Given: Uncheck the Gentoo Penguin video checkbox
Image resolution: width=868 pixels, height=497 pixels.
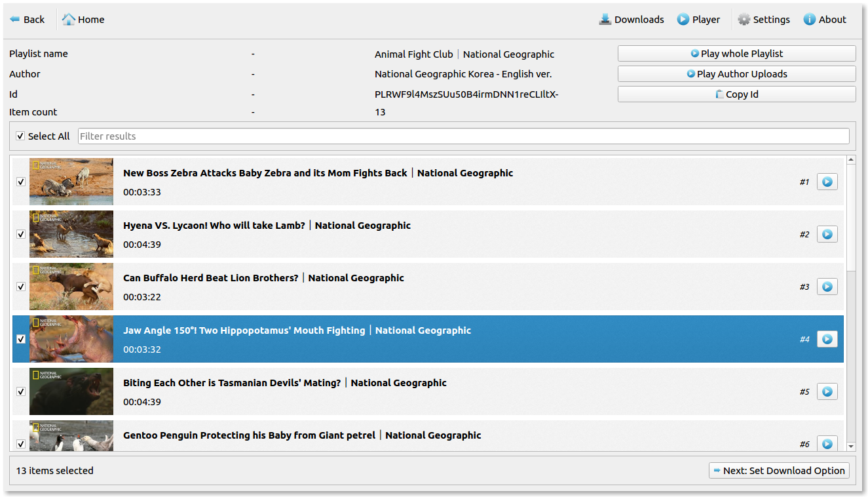Looking at the screenshot, I should [21, 444].
